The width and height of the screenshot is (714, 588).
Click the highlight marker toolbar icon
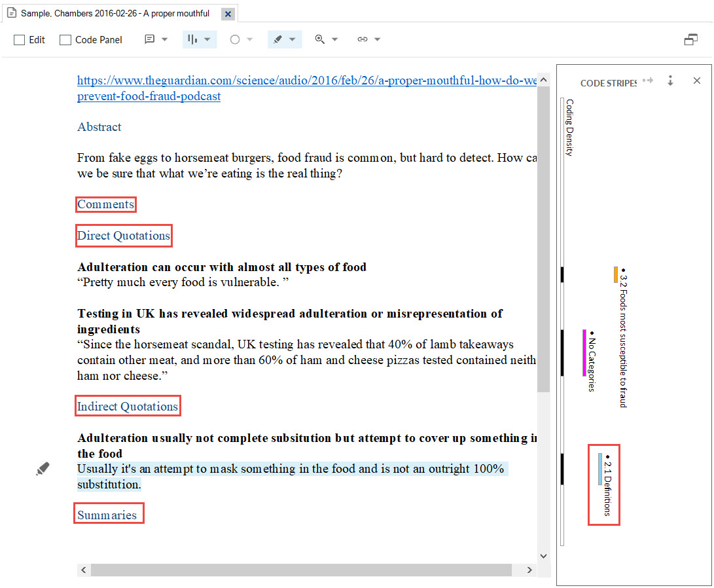[x=277, y=40]
